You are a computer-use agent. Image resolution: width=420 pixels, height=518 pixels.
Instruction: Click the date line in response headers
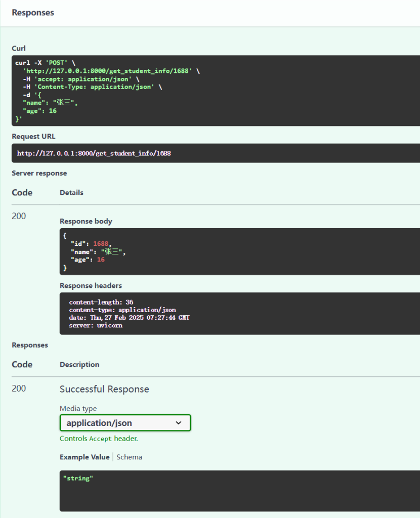click(129, 318)
